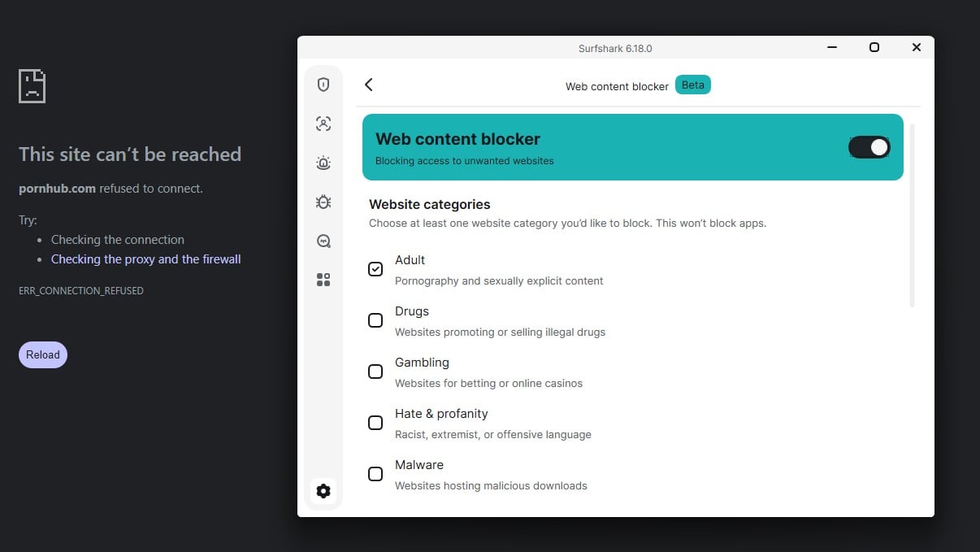Uncheck the Adult category checkbox
The width and height of the screenshot is (980, 552).
(375, 269)
